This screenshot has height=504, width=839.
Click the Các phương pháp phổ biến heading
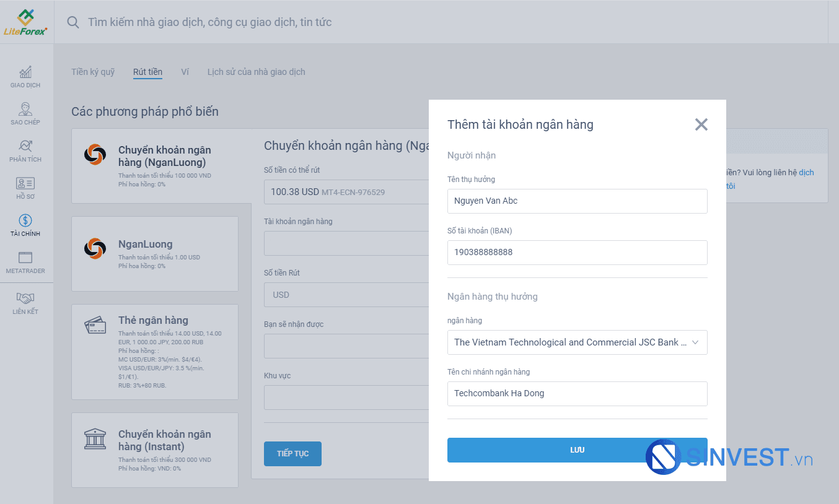(x=145, y=112)
